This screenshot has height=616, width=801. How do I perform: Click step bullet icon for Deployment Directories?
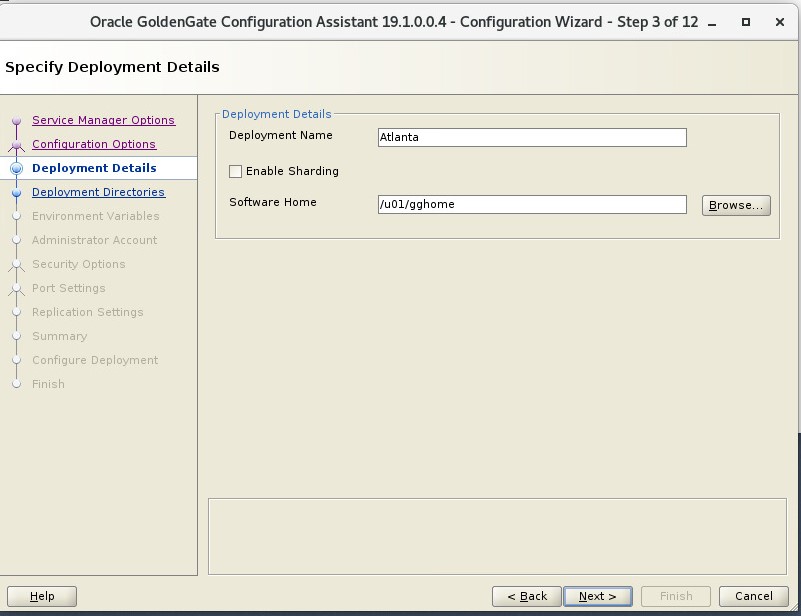(x=16, y=193)
